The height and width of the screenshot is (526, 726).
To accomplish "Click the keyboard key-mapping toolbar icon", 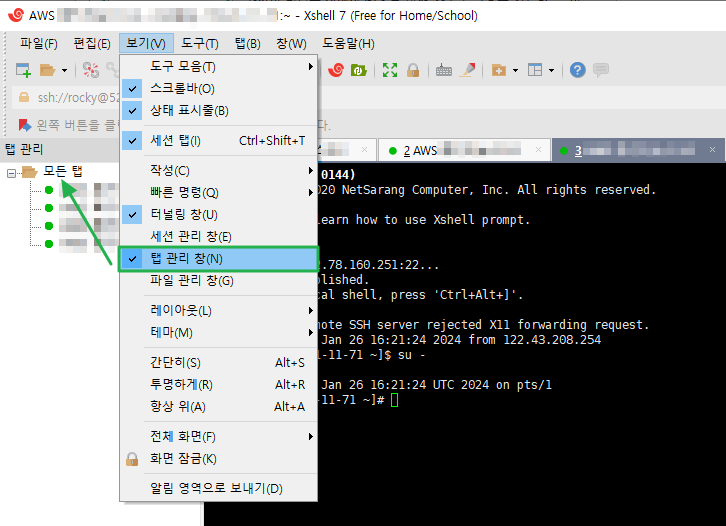I will 444,70.
